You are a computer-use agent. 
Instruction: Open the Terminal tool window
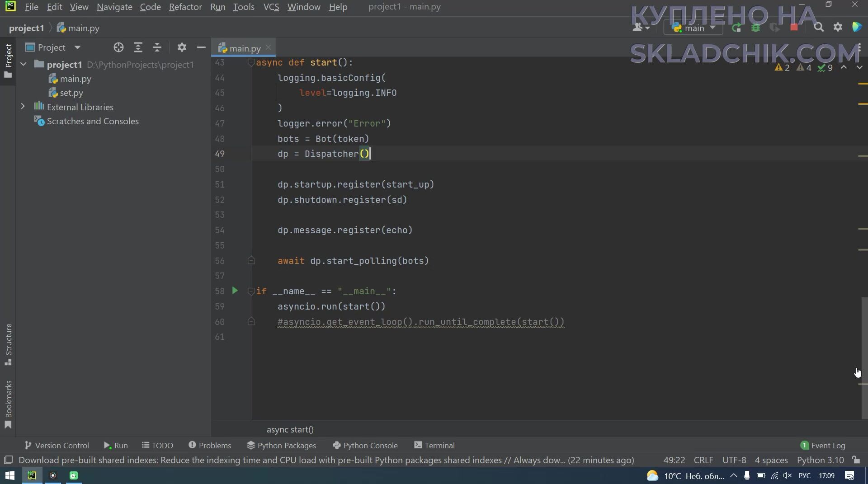(434, 445)
